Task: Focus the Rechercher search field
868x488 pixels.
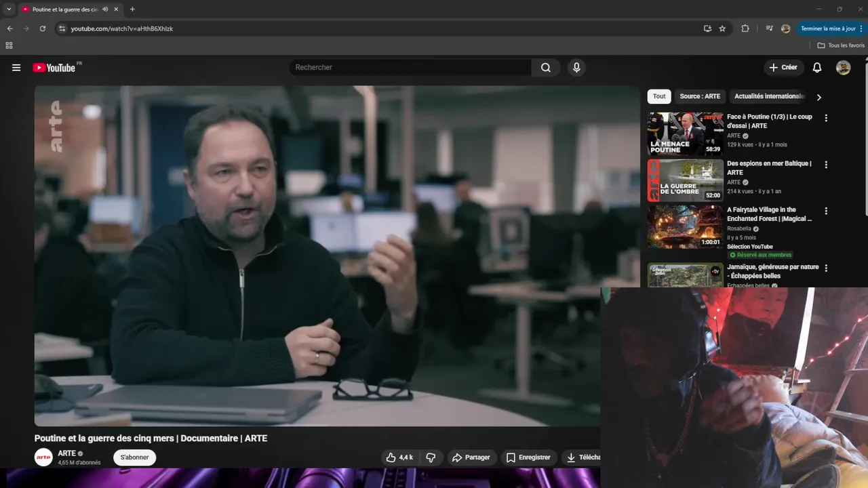Action: tap(410, 67)
